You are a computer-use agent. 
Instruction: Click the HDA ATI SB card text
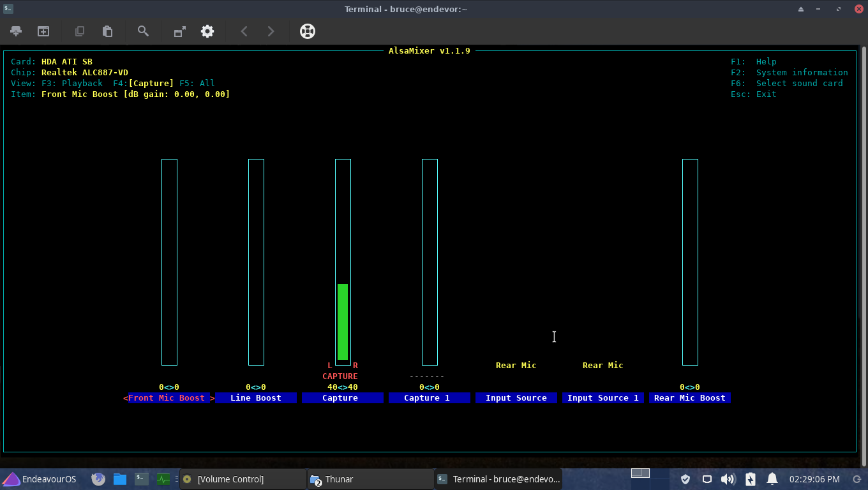click(67, 61)
